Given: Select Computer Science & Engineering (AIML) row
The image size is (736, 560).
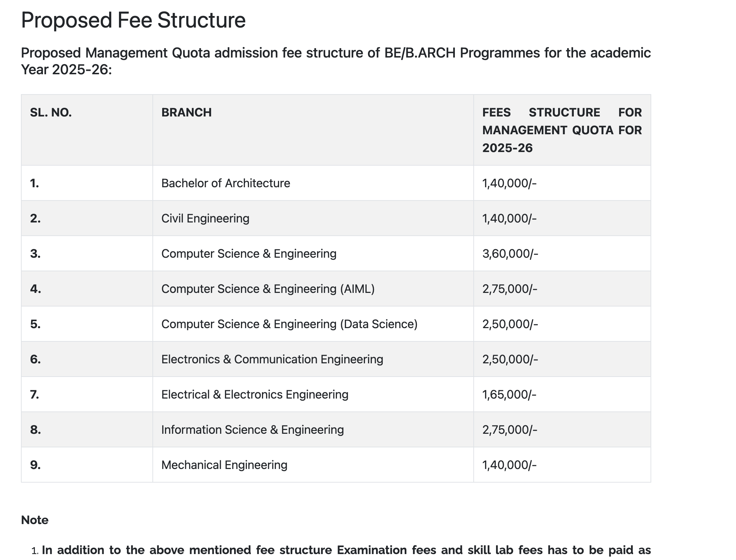Looking at the screenshot, I should [x=336, y=289].
